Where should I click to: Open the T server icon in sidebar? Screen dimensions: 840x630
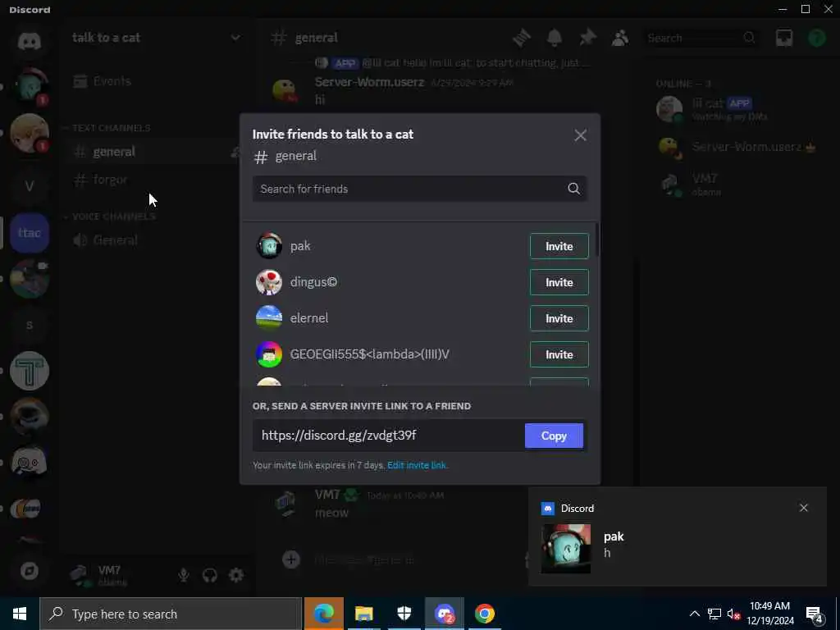[30, 371]
